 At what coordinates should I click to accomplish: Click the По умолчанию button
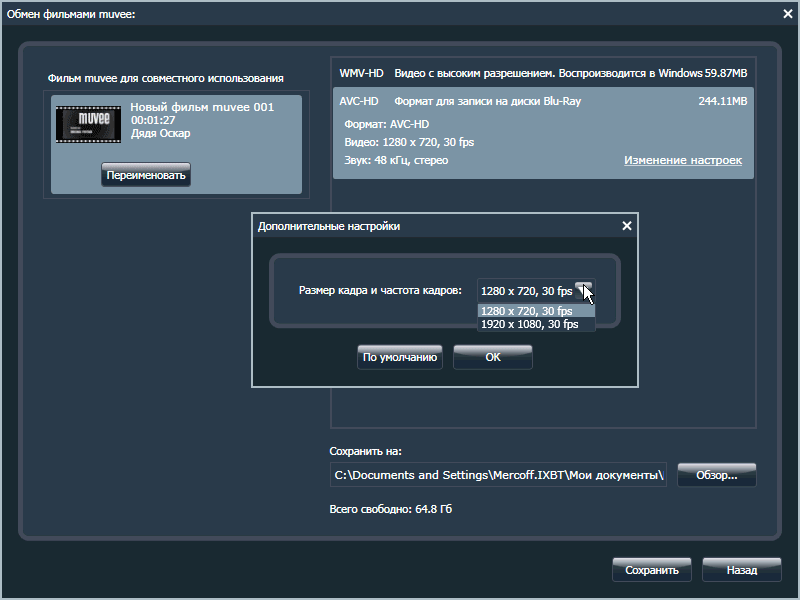click(x=399, y=357)
